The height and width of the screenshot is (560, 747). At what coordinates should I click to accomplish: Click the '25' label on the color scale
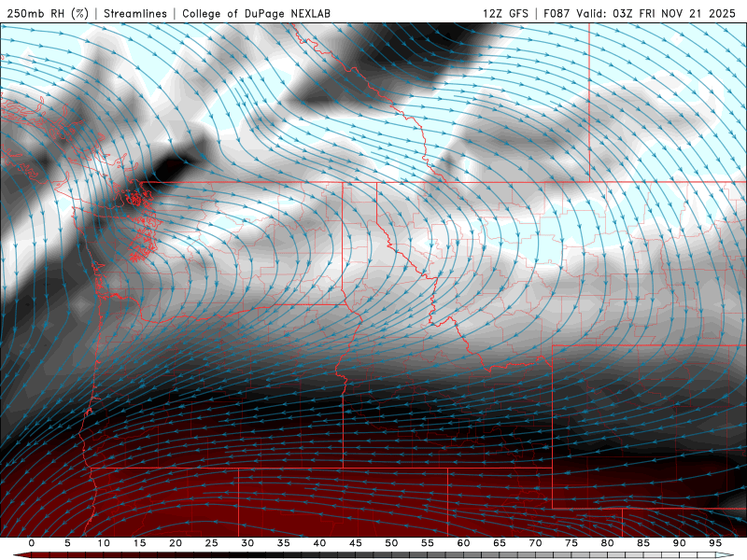212,543
